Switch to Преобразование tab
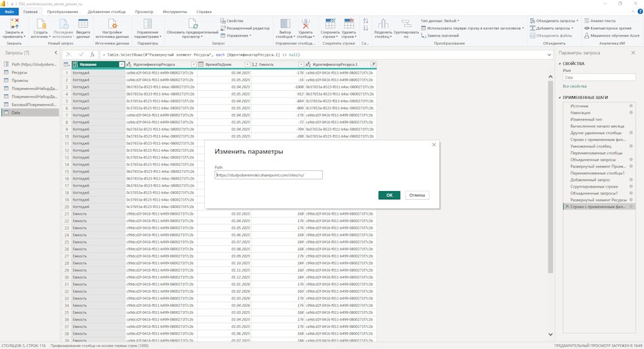The image size is (644, 349). (x=62, y=12)
